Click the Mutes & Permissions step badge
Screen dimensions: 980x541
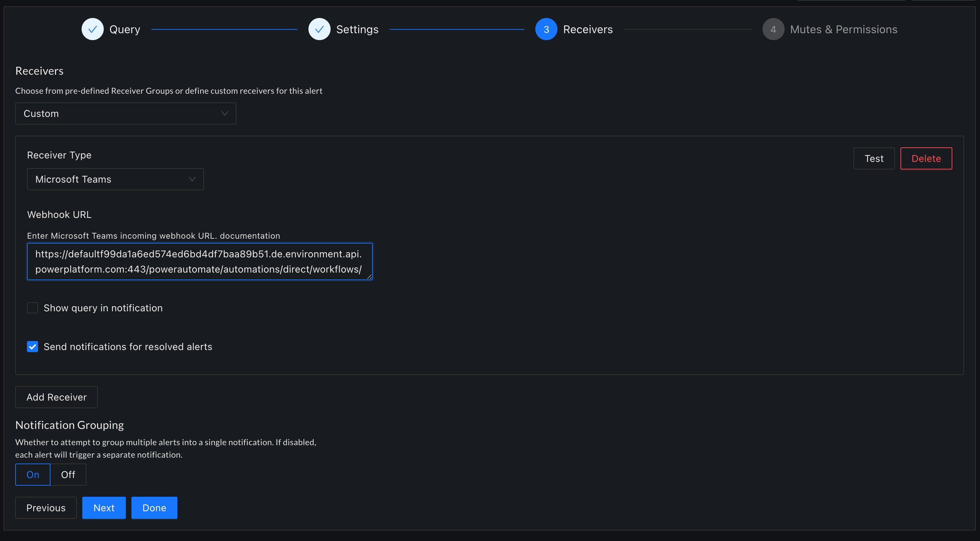(x=773, y=29)
